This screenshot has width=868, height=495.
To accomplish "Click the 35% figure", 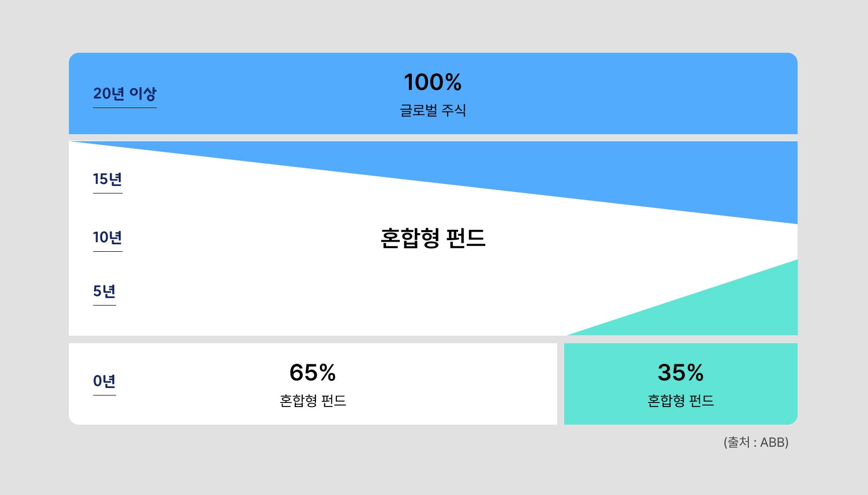I will 681,373.
